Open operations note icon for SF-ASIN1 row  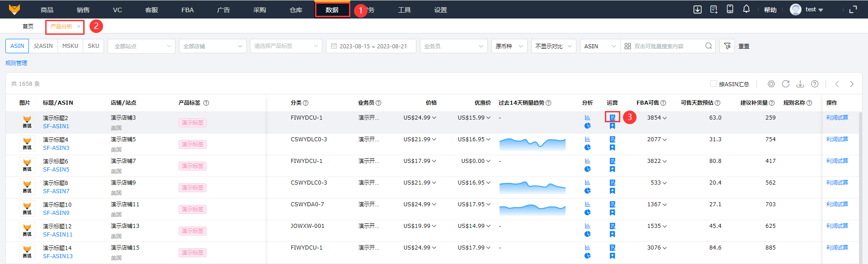[x=612, y=117]
